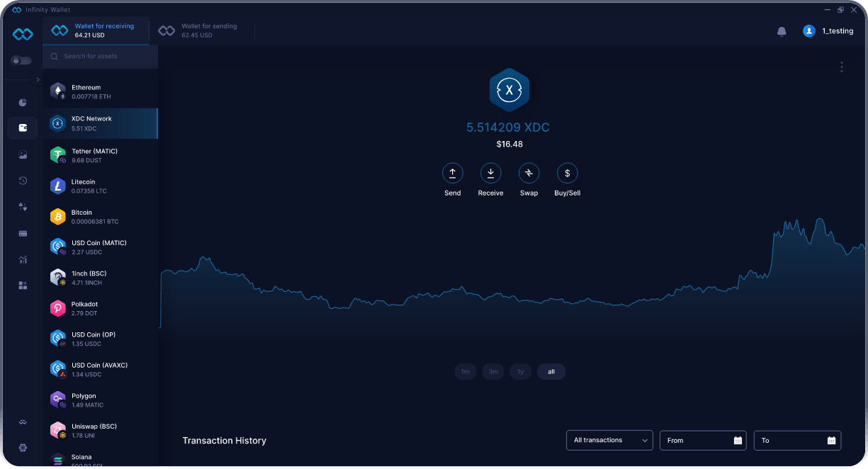
Task: Select the 3m chart range
Action: [493, 372]
